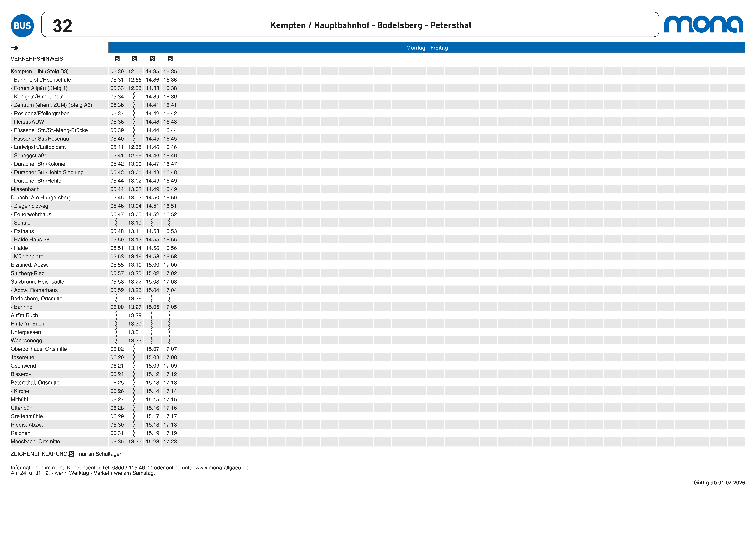
Task: Click the S marker above the 14.35 departure
Action: [152, 59]
